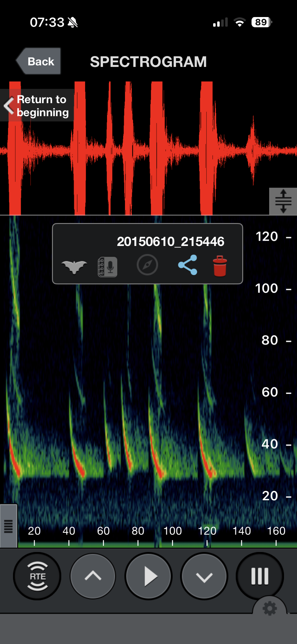Tap the left side grip handle
The height and width of the screenshot is (644, 297).
point(9,526)
